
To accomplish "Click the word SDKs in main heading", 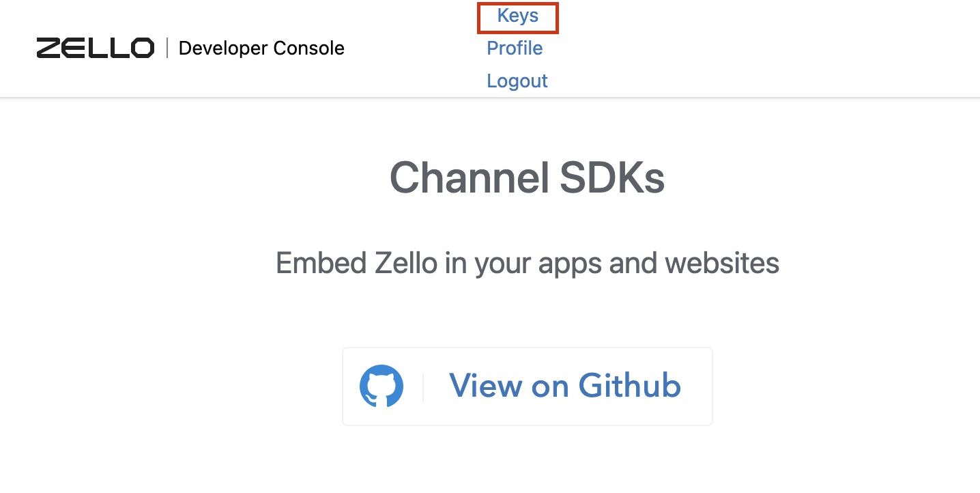I will [612, 178].
